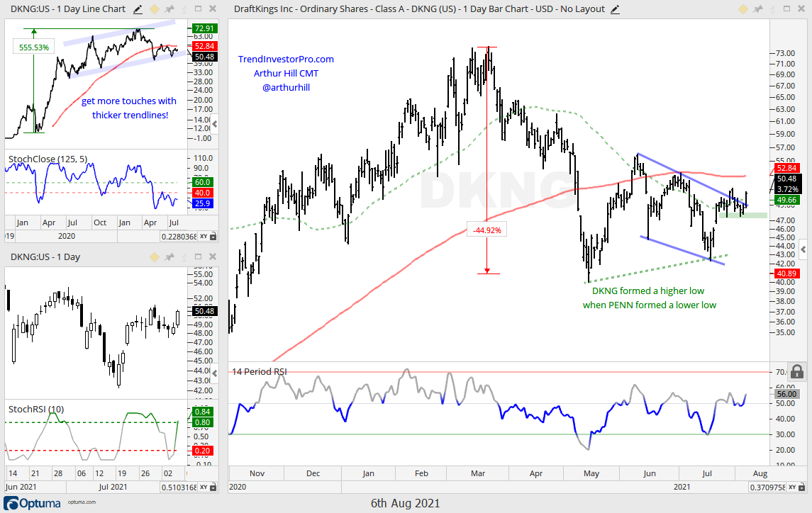Click the yellow diamond icon in the DKNG:US - 1 Day panel
The height and width of the screenshot is (513, 812).
coord(155,257)
